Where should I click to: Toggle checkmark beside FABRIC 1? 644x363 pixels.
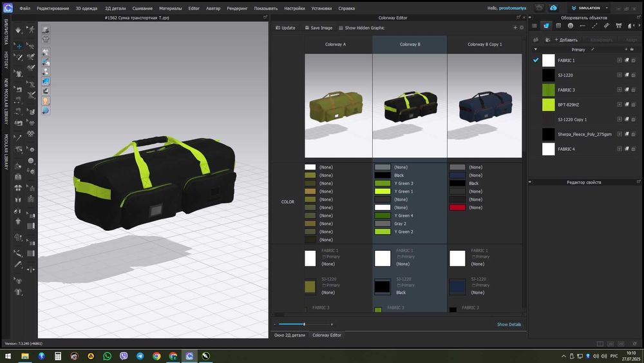[536, 60]
